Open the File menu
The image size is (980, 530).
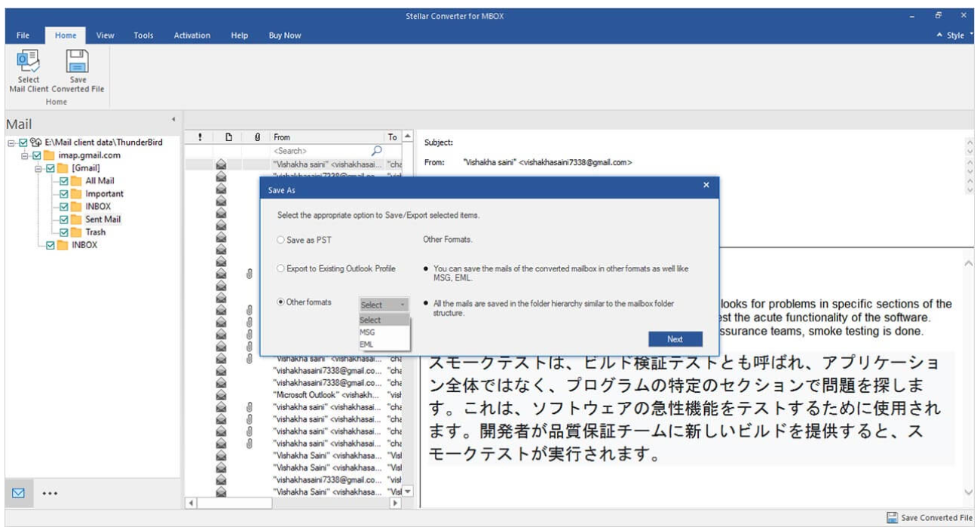23,35
